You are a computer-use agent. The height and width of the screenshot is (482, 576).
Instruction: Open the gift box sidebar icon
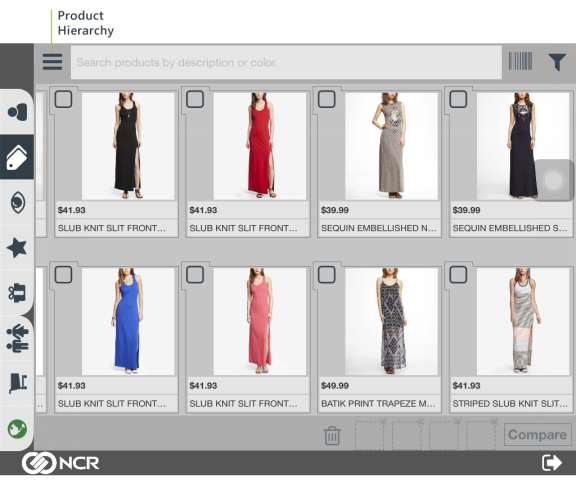17,293
